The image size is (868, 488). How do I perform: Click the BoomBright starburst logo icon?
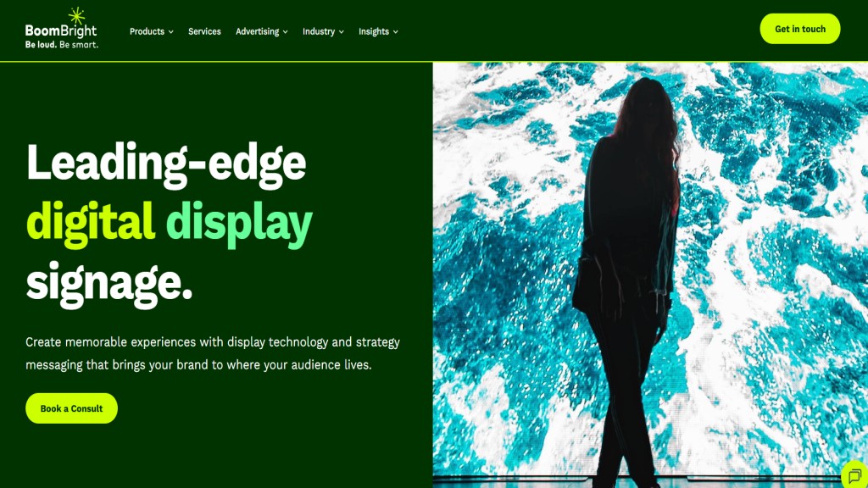pyautogui.click(x=77, y=16)
